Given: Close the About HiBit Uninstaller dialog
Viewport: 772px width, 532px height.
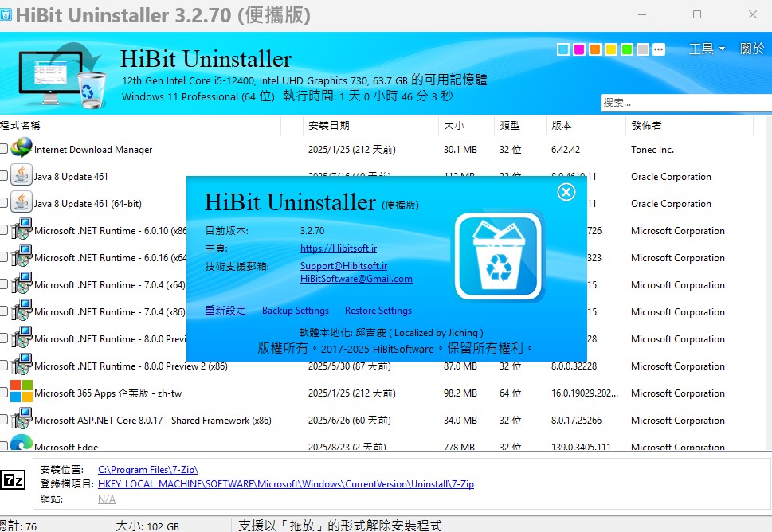Looking at the screenshot, I should (x=566, y=192).
